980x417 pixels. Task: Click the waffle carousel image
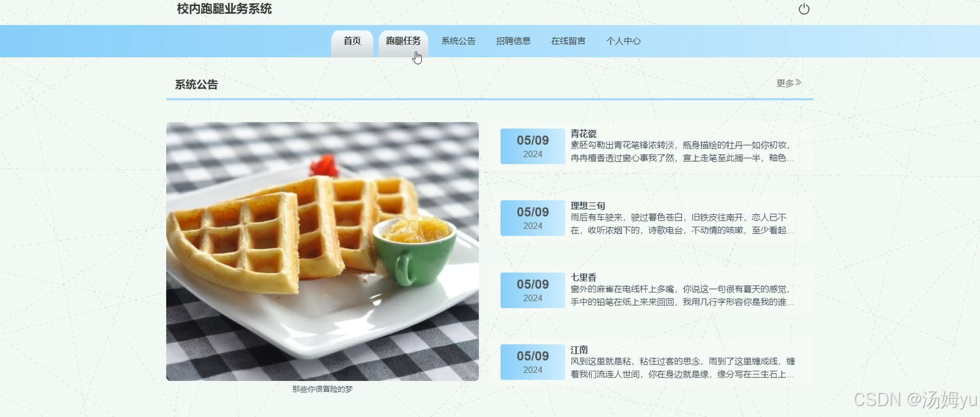click(323, 252)
